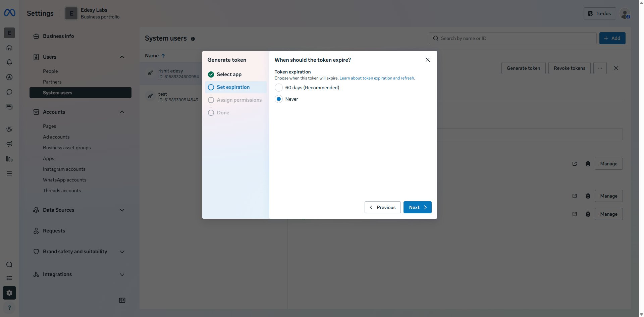Click the first Manage button
The width and height of the screenshot is (644, 317).
(x=609, y=164)
